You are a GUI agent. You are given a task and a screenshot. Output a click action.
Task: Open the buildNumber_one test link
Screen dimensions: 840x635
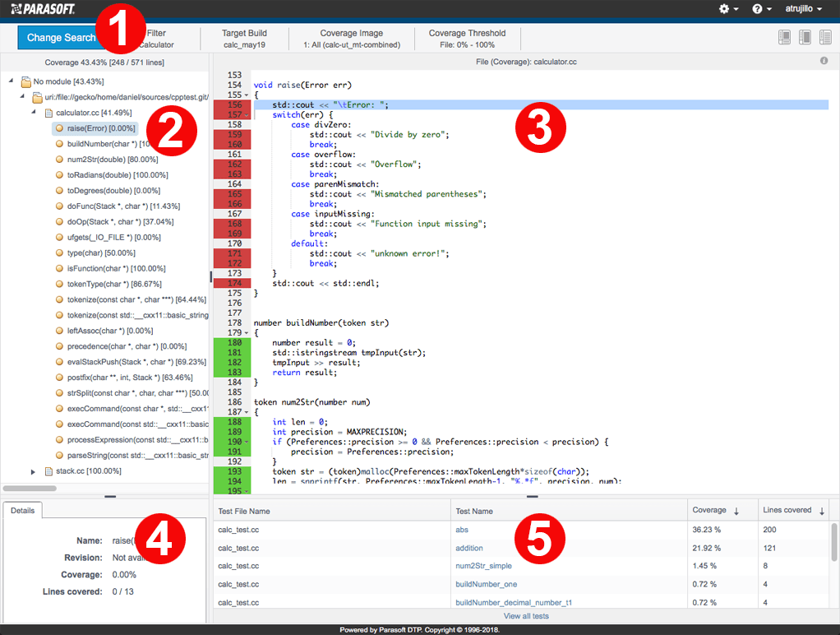point(487,584)
